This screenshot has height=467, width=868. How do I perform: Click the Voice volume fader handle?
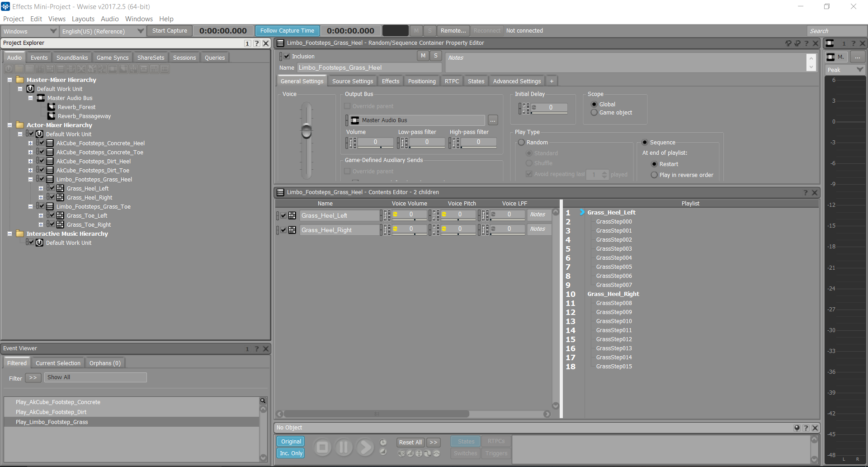pyautogui.click(x=307, y=131)
